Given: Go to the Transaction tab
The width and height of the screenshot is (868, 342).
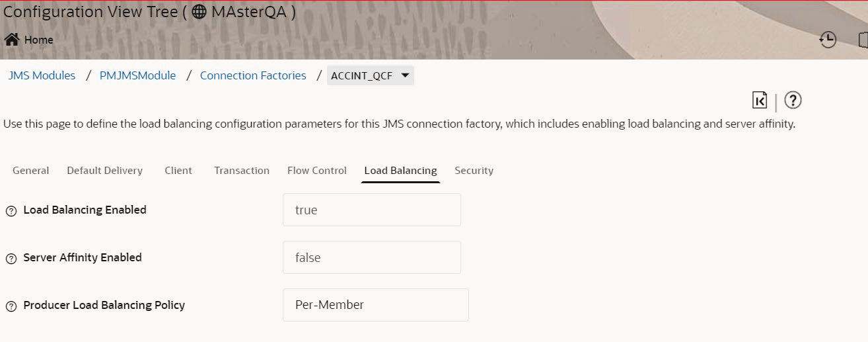Looking at the screenshot, I should point(242,171).
